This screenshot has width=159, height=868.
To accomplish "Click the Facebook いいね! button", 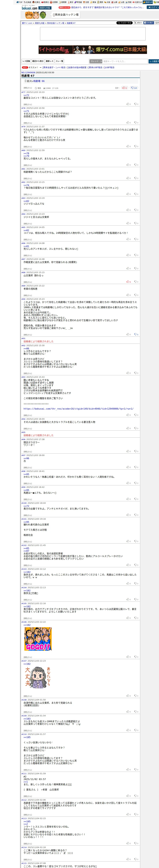I will coord(149,23).
